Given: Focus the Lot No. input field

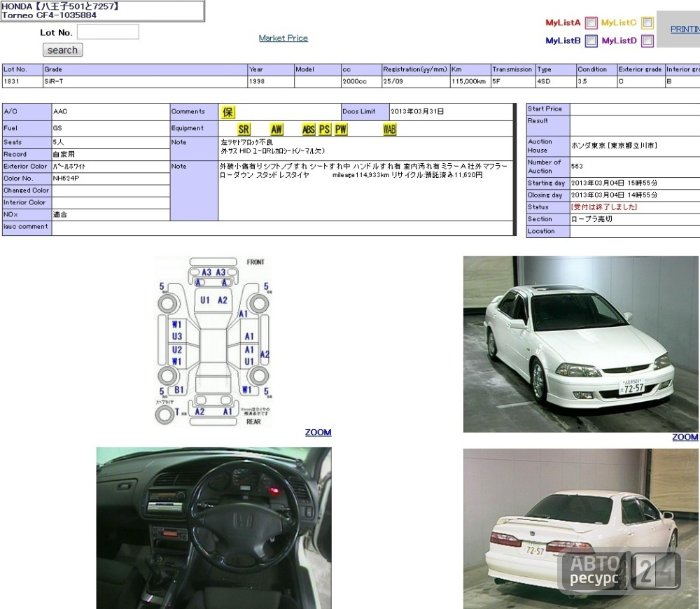Looking at the screenshot, I should 108,32.
